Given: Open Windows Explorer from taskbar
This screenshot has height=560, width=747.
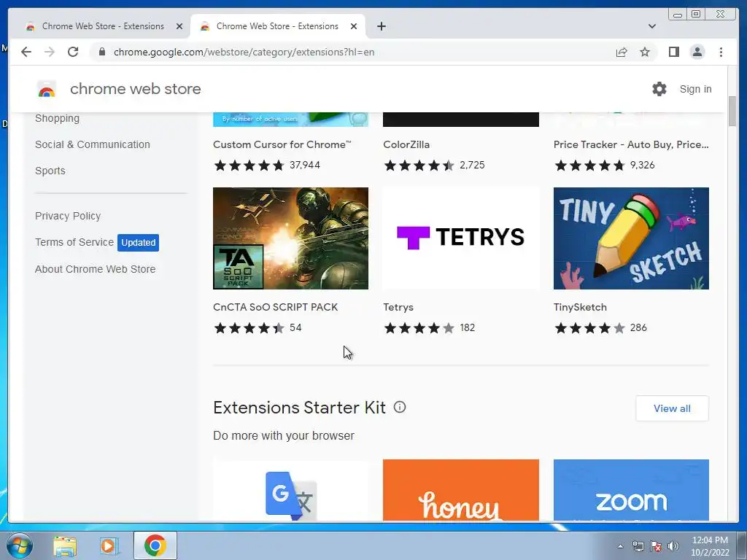Looking at the screenshot, I should coord(65,546).
